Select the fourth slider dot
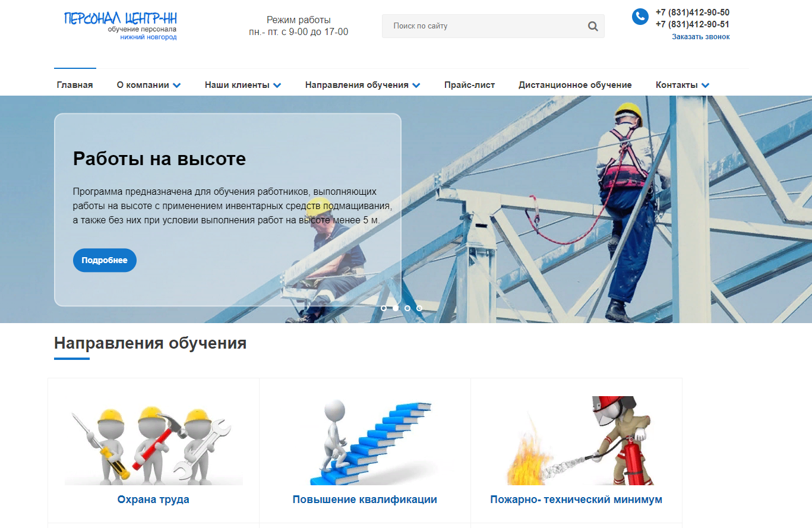 [419, 308]
